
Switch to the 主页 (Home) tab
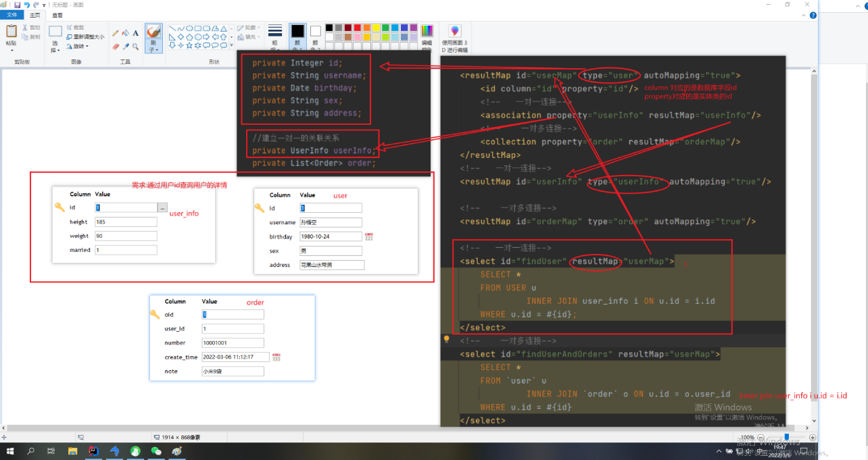click(x=34, y=15)
